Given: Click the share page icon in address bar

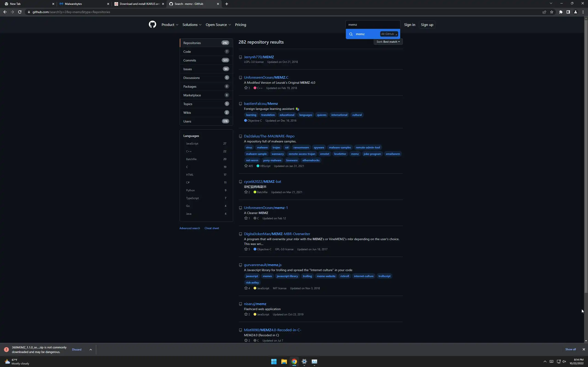Looking at the screenshot, I should tap(544, 12).
